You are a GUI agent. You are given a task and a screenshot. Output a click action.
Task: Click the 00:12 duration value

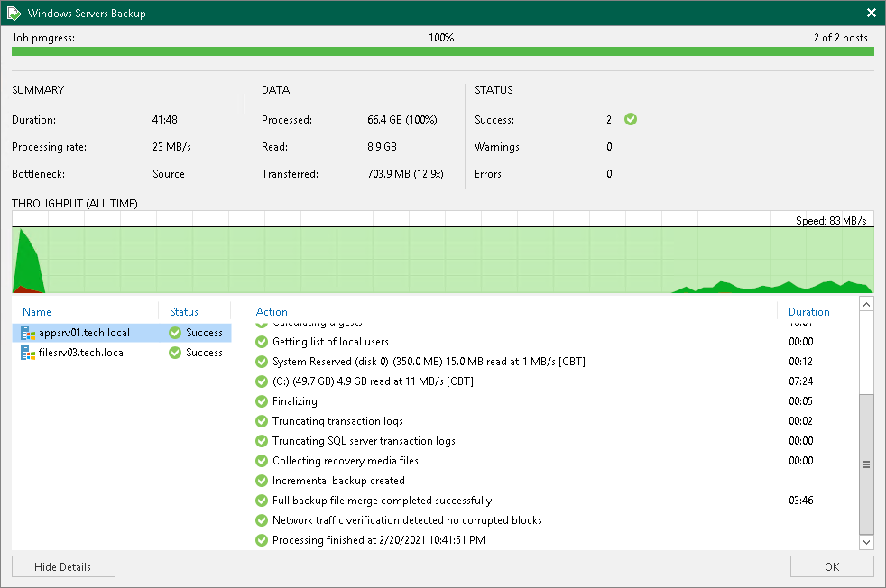(800, 362)
